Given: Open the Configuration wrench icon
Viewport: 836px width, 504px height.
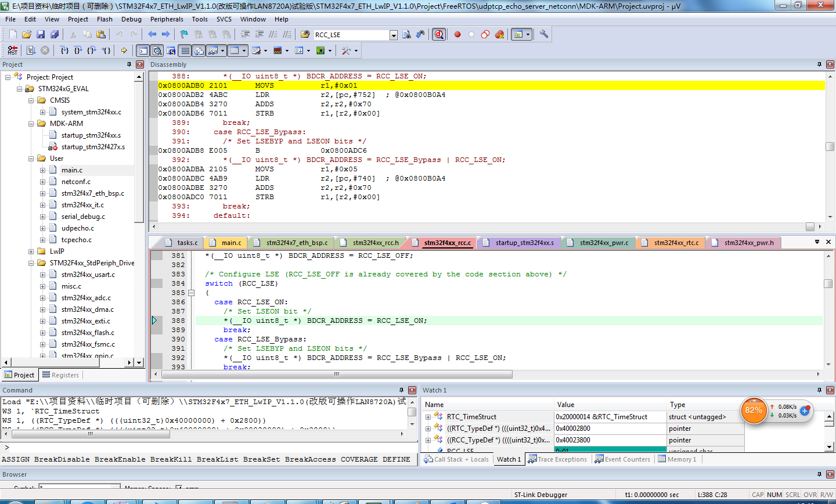Looking at the screenshot, I should [544, 35].
